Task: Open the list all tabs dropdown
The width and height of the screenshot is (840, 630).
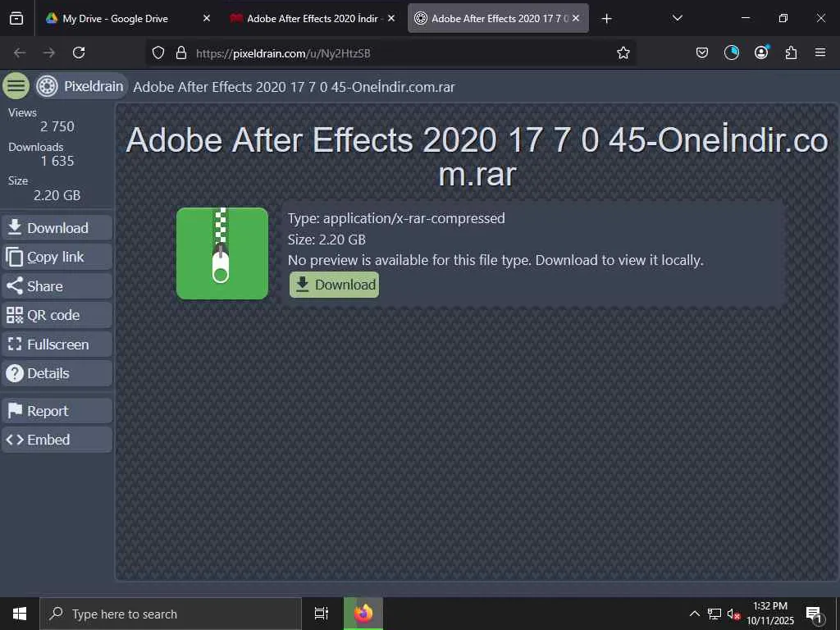Action: pos(677,18)
